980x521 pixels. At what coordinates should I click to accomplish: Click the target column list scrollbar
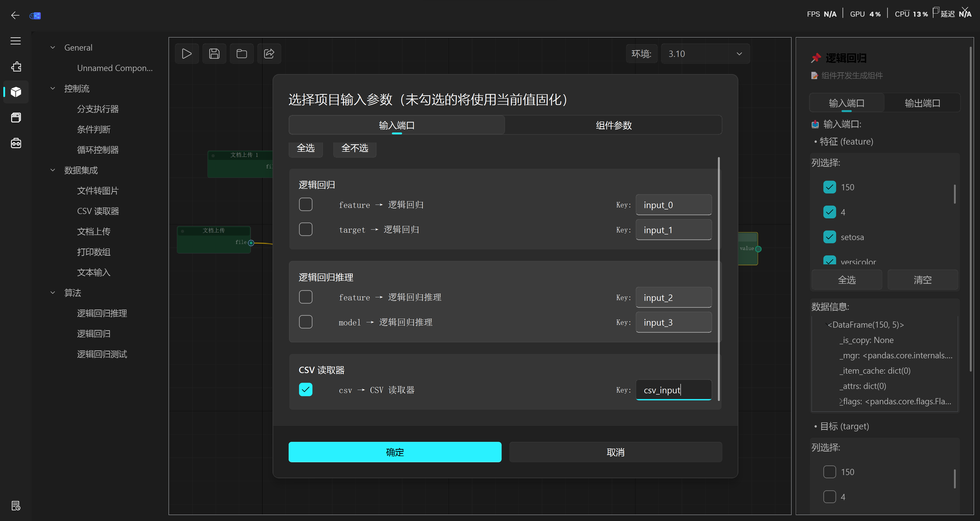click(x=954, y=479)
